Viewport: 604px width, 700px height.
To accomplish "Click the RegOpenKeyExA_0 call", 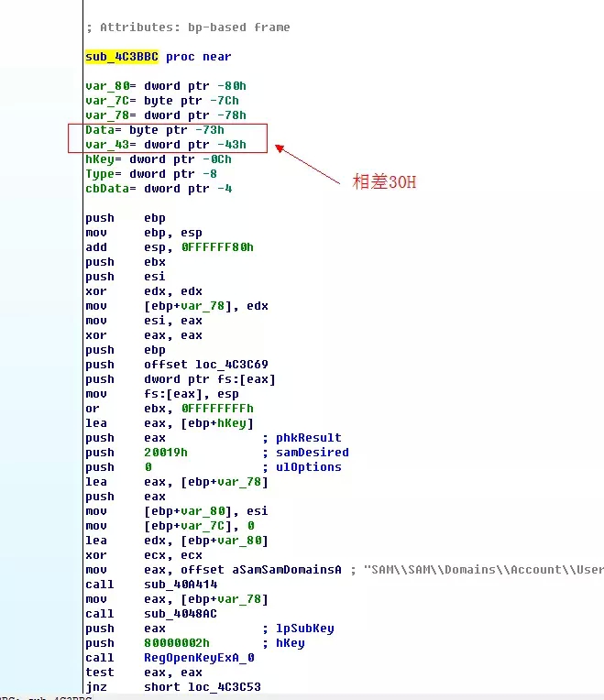I will click(x=199, y=658).
